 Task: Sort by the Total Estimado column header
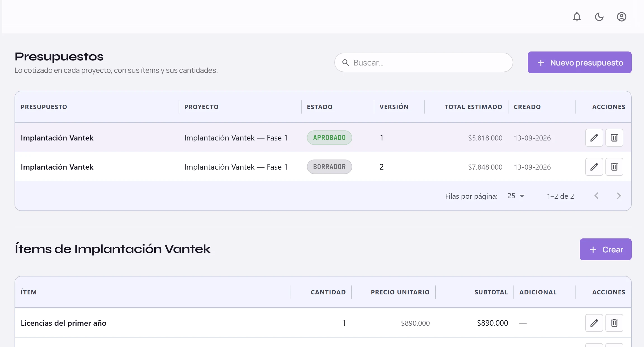(x=473, y=107)
